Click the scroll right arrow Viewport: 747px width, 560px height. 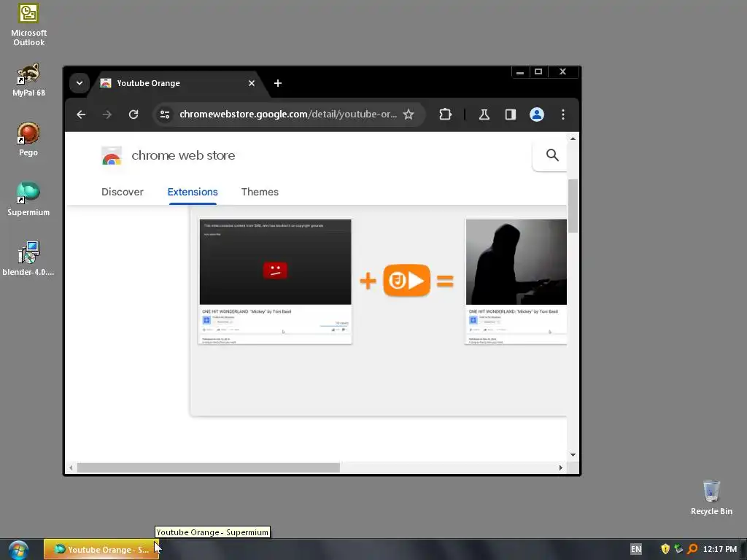[x=561, y=467]
